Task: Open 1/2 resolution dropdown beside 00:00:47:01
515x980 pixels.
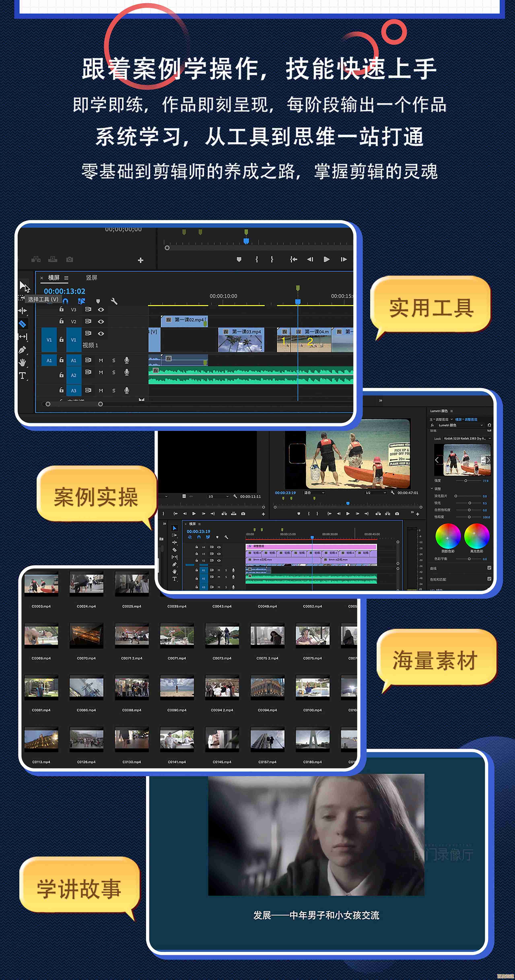Action: pos(376,492)
